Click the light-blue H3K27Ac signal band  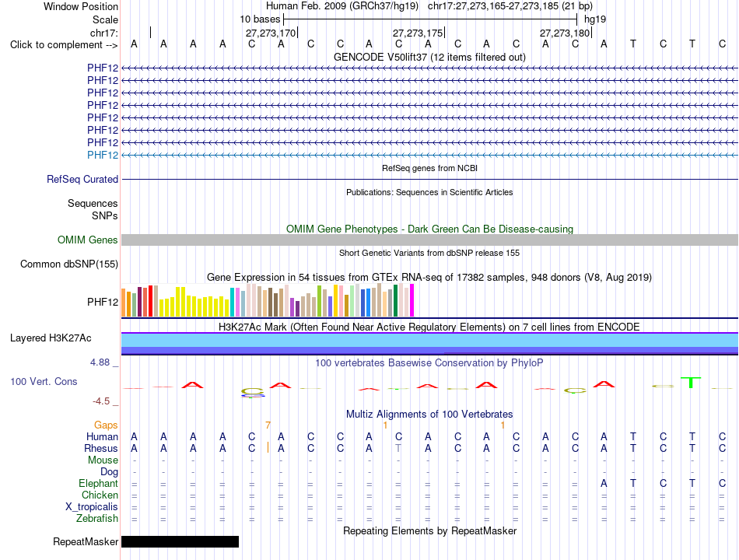[x=429, y=341]
